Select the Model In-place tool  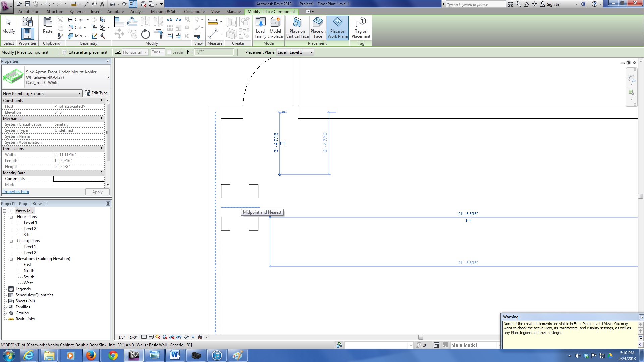click(275, 23)
